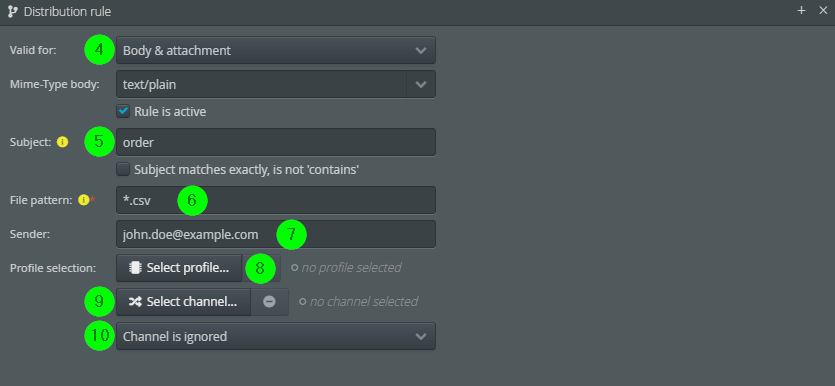Click the Subject field containing order
Image resolution: width=835 pixels, height=386 pixels.
pyautogui.click(x=276, y=142)
